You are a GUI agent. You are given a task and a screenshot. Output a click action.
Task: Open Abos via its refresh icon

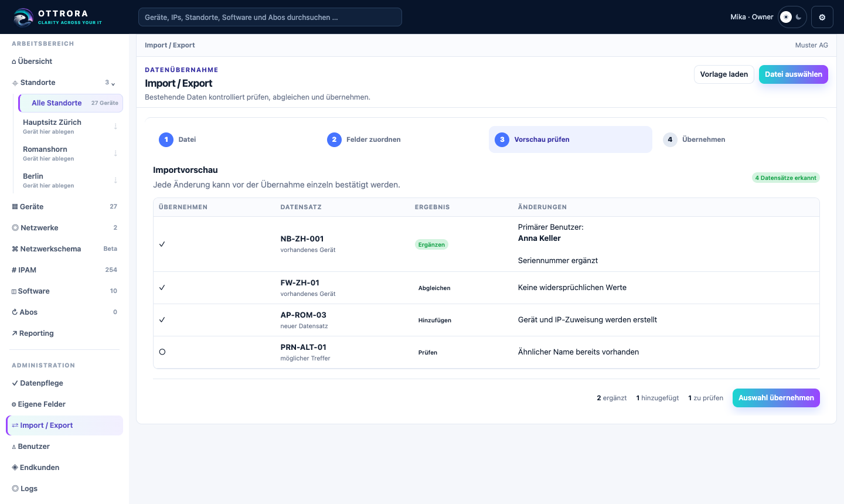(x=15, y=312)
